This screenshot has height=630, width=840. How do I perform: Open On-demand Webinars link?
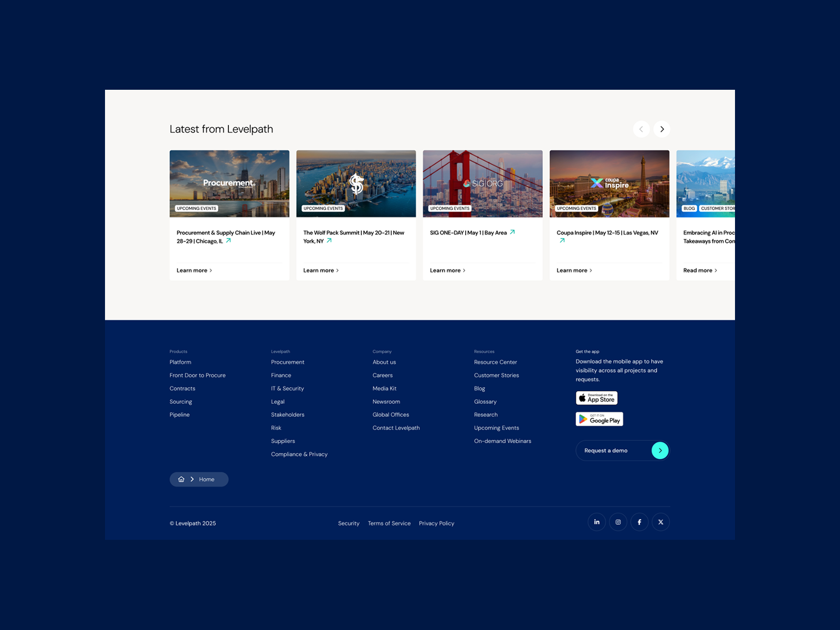click(x=502, y=441)
